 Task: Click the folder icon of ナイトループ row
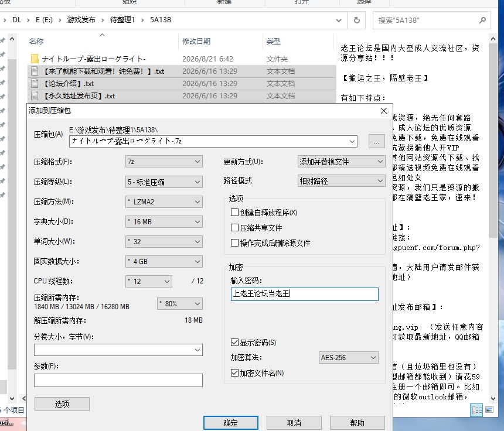[x=35, y=59]
